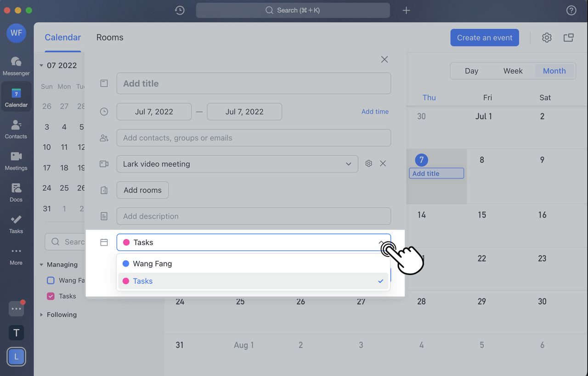Click the Create an event button

coord(484,38)
